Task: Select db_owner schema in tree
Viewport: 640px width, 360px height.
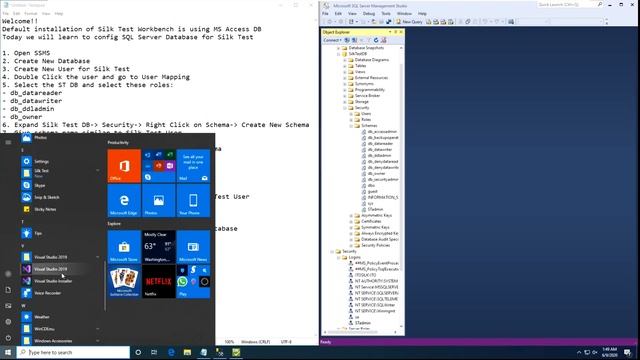Action: (x=376, y=173)
